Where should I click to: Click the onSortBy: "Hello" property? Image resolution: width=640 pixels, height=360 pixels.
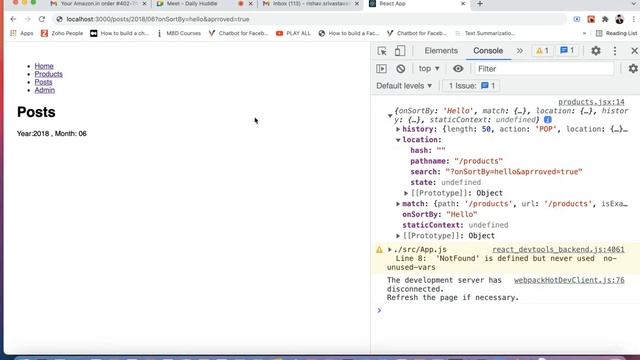point(440,214)
